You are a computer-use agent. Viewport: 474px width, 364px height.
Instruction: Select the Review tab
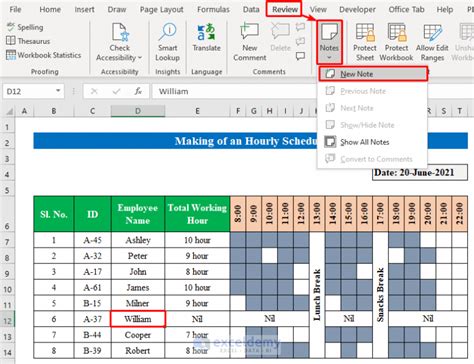284,9
